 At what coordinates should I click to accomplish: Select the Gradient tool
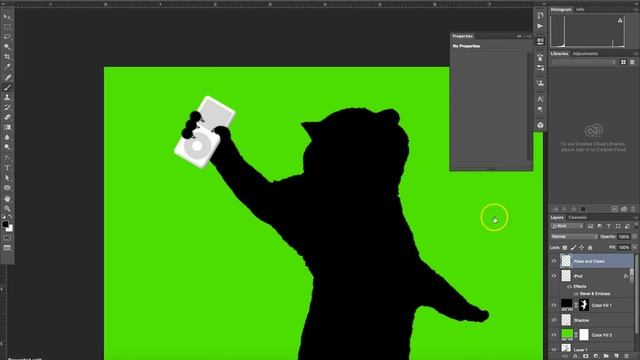[x=7, y=127]
